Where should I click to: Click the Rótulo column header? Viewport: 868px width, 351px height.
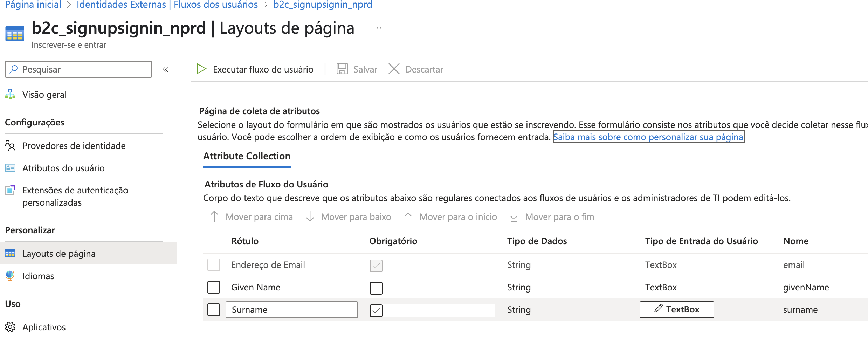(245, 241)
